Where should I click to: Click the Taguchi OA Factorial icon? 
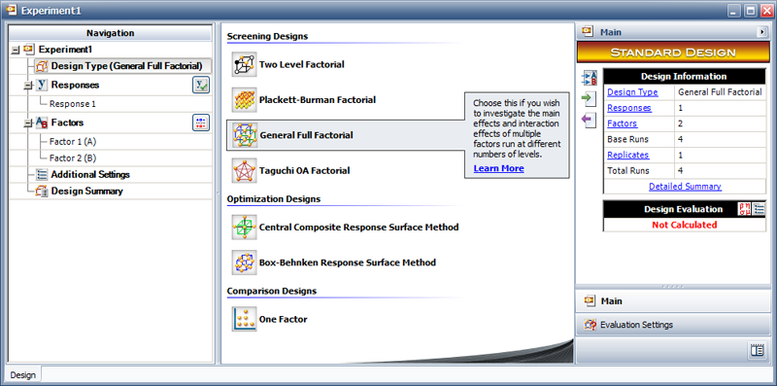pyautogui.click(x=244, y=170)
